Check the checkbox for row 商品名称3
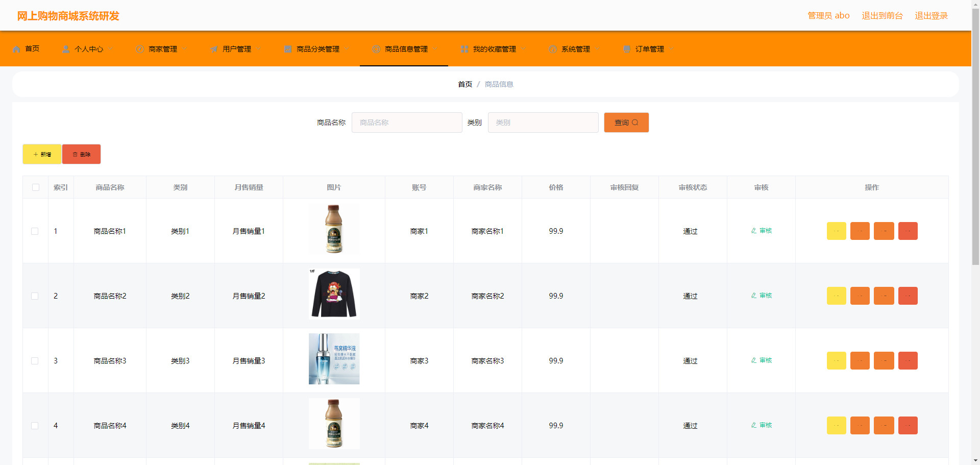 click(35, 361)
